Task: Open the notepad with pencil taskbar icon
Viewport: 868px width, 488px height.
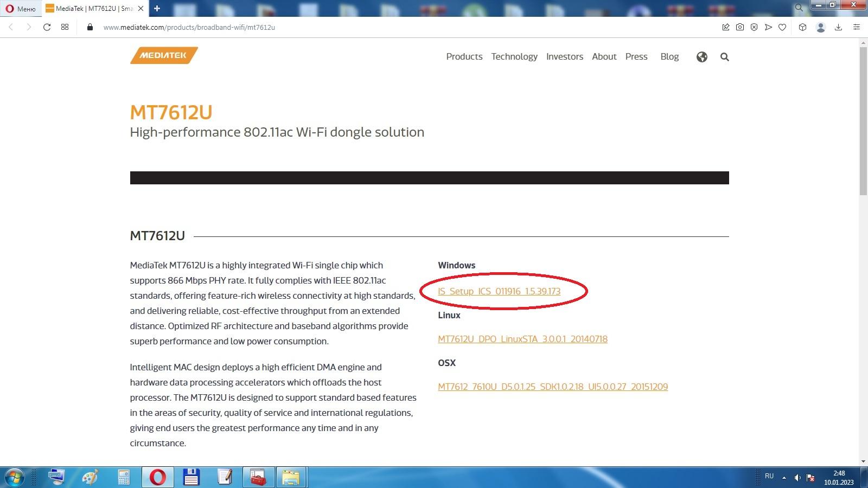Action: 225,477
